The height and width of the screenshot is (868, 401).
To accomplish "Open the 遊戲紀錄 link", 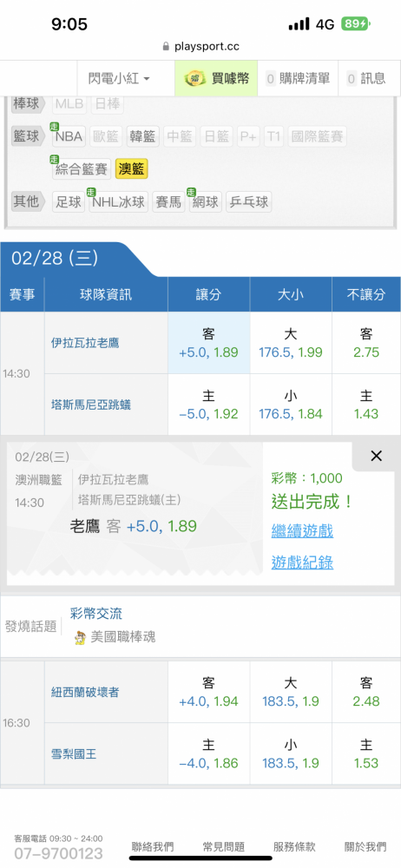I will [302, 563].
